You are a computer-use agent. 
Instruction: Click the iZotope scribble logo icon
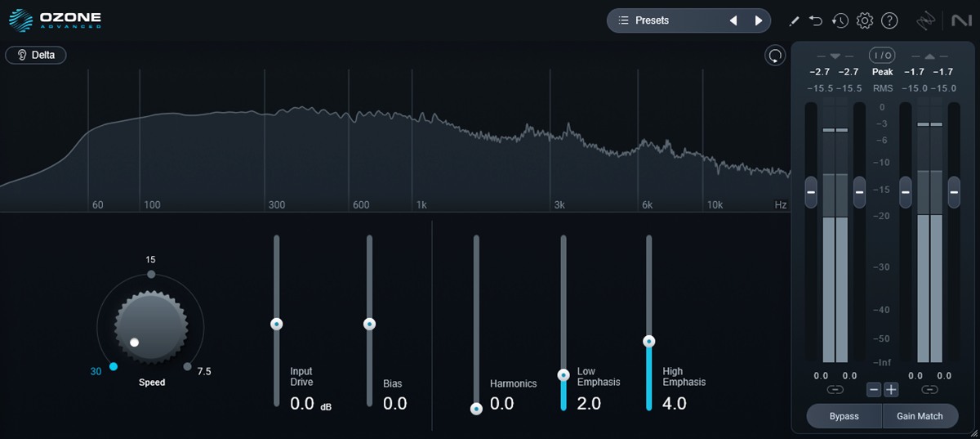926,20
